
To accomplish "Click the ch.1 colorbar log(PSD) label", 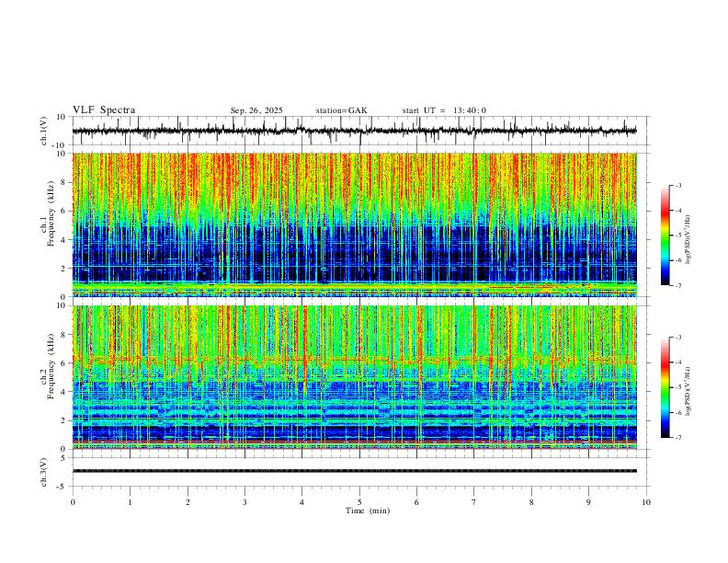I will pos(688,240).
